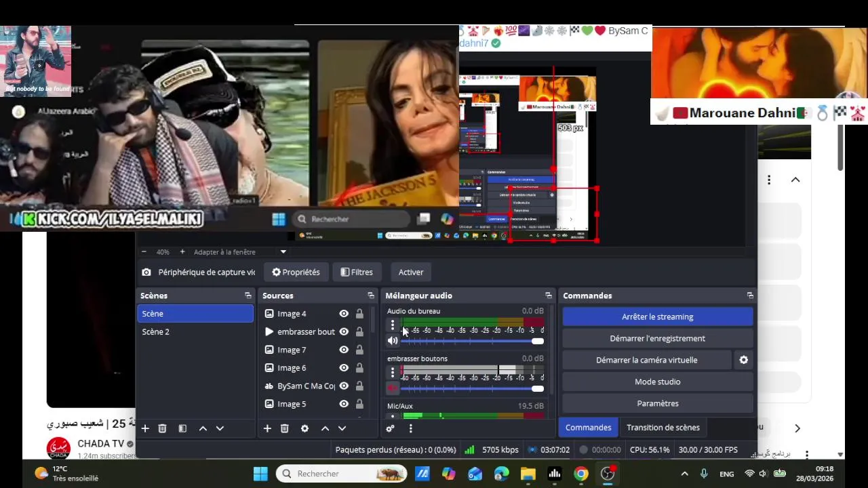Move source down arrow in Sources panel
The width and height of the screenshot is (868, 488).
[x=342, y=428]
